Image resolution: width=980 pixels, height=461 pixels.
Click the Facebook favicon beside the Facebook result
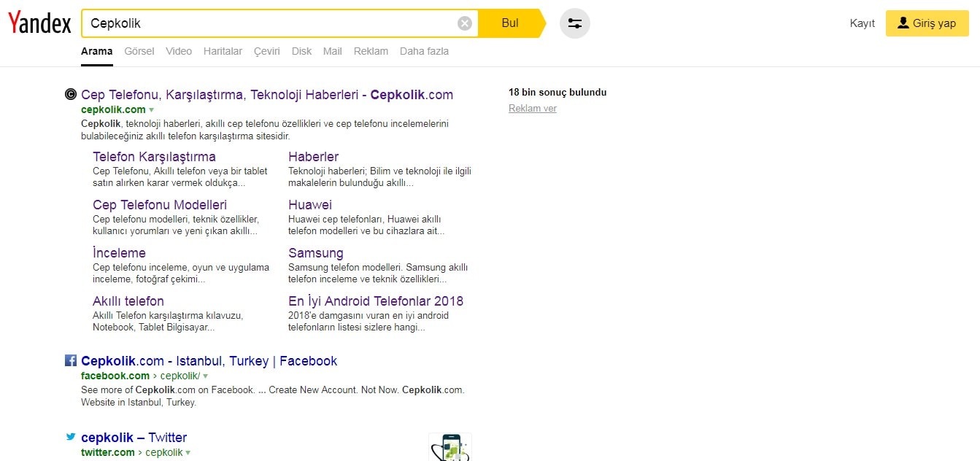tap(71, 360)
